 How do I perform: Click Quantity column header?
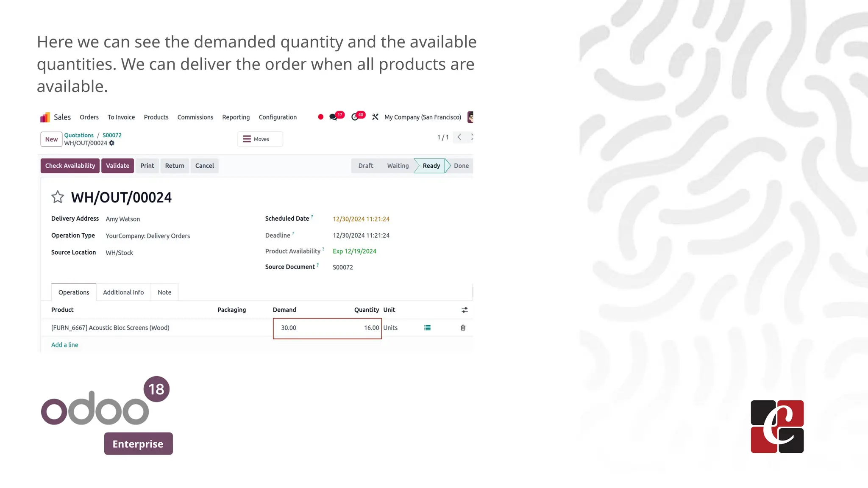[x=367, y=310]
